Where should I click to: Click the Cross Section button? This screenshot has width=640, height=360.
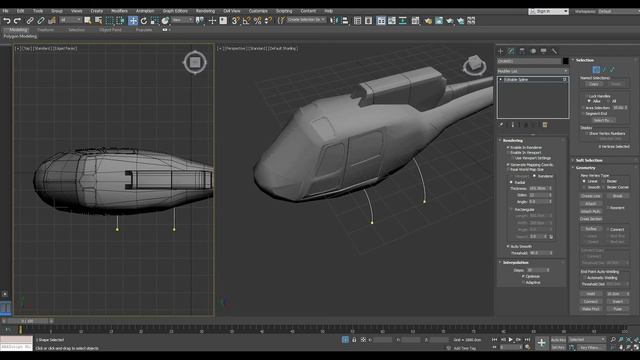pyautogui.click(x=591, y=219)
